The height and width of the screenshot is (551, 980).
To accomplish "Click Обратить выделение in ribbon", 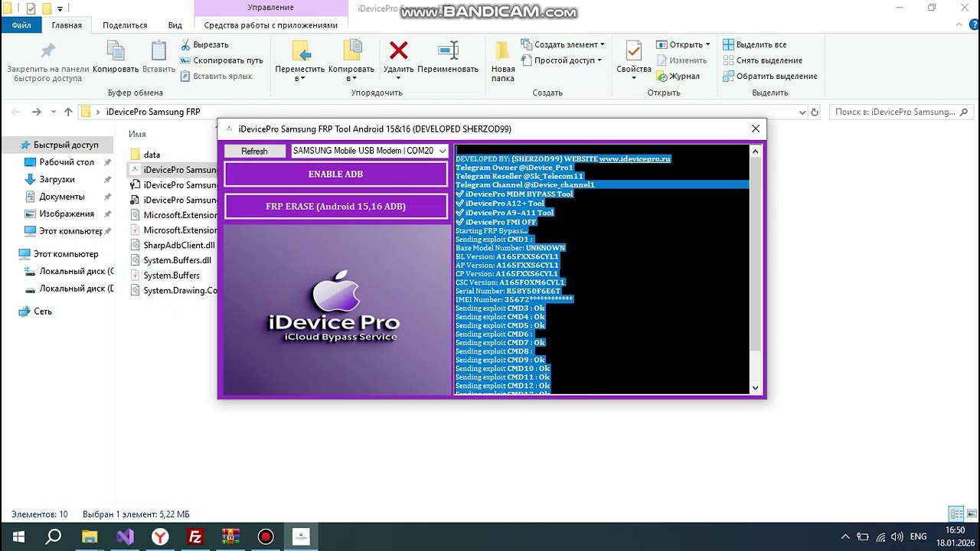I will (x=770, y=77).
